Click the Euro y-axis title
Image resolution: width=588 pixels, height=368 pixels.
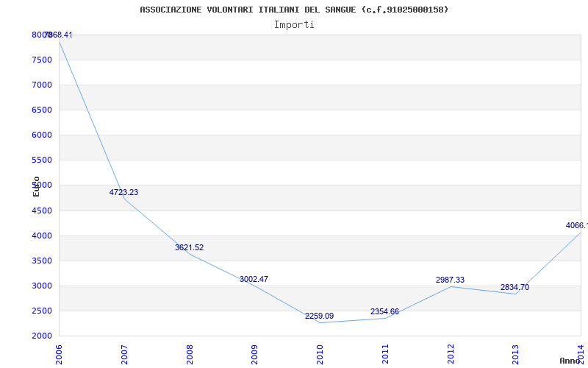tap(36, 186)
